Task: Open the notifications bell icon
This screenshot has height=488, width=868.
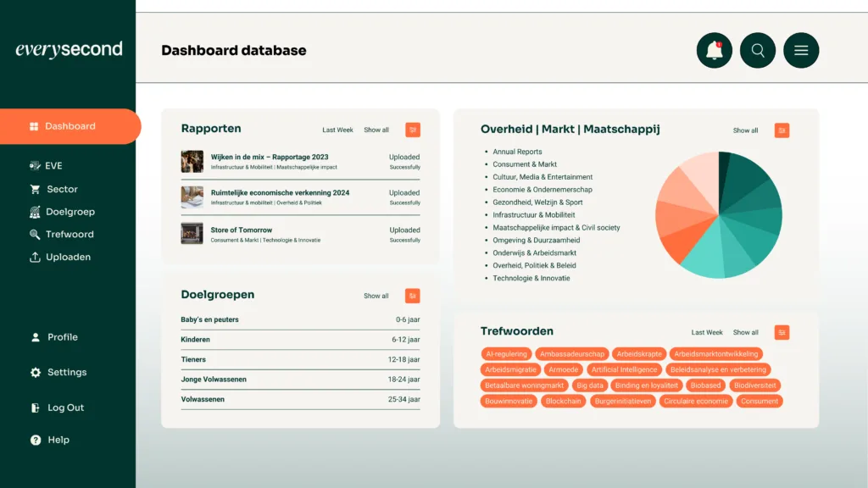Action: (714, 51)
